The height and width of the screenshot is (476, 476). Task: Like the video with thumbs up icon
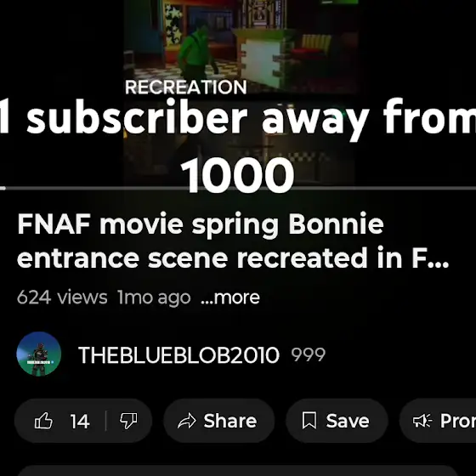(43, 421)
